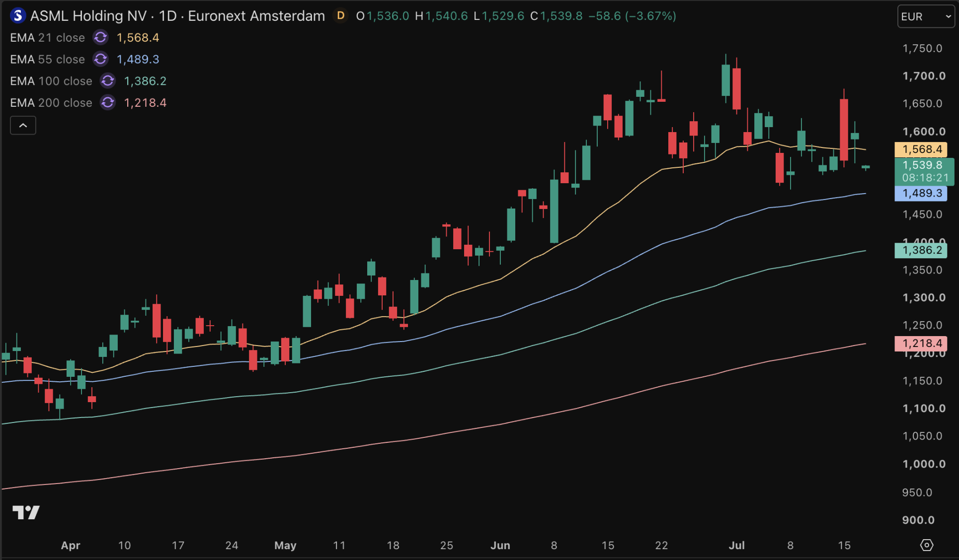
Task: Click the 950.0 price axis label
Action: pos(917,492)
